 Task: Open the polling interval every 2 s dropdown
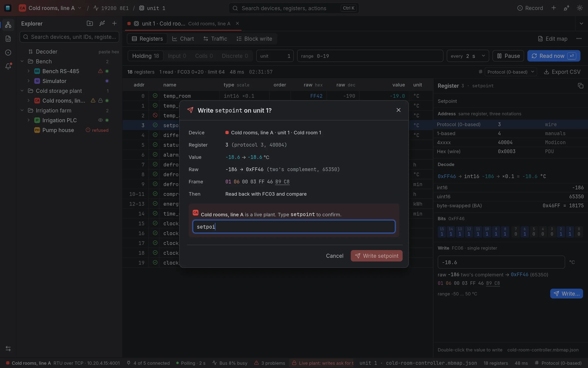468,56
